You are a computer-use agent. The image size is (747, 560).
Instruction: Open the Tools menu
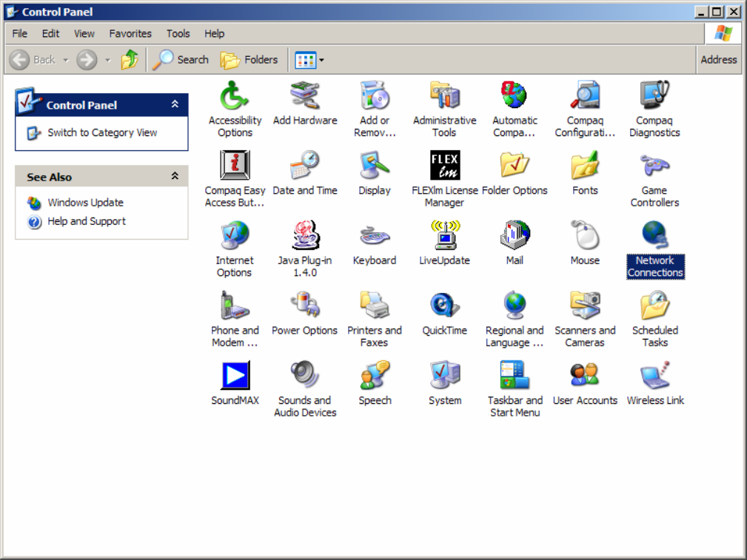click(x=178, y=33)
